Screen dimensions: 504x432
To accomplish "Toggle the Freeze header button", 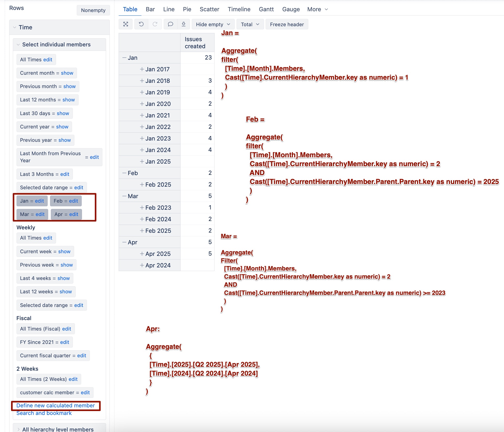I will pos(287,24).
